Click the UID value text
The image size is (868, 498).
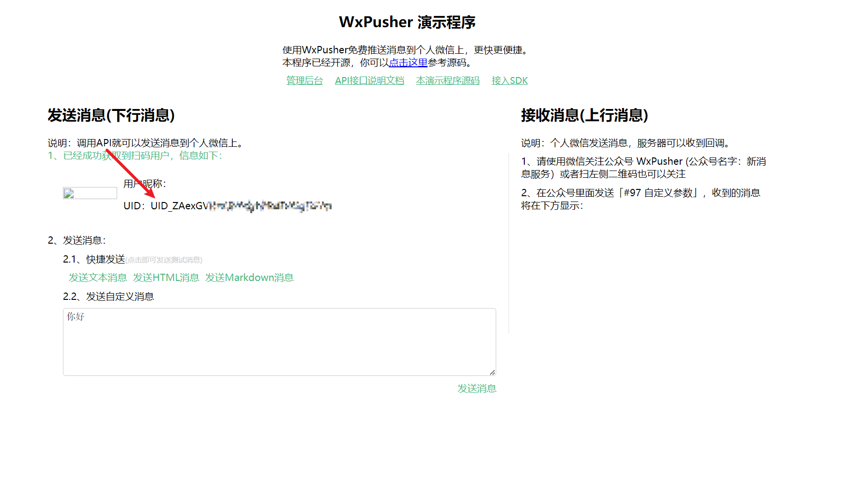point(241,206)
